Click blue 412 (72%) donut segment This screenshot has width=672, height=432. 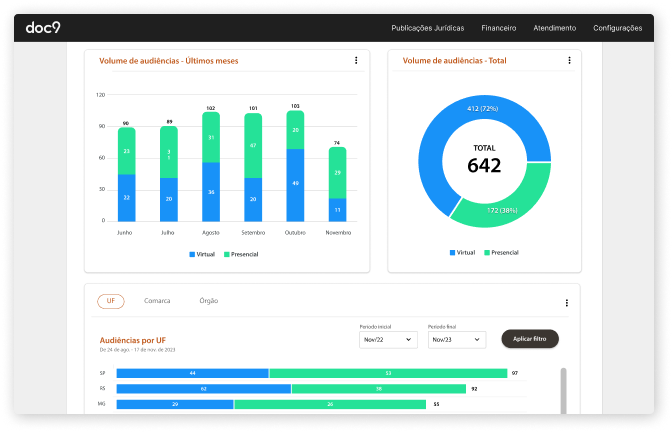coord(482,108)
